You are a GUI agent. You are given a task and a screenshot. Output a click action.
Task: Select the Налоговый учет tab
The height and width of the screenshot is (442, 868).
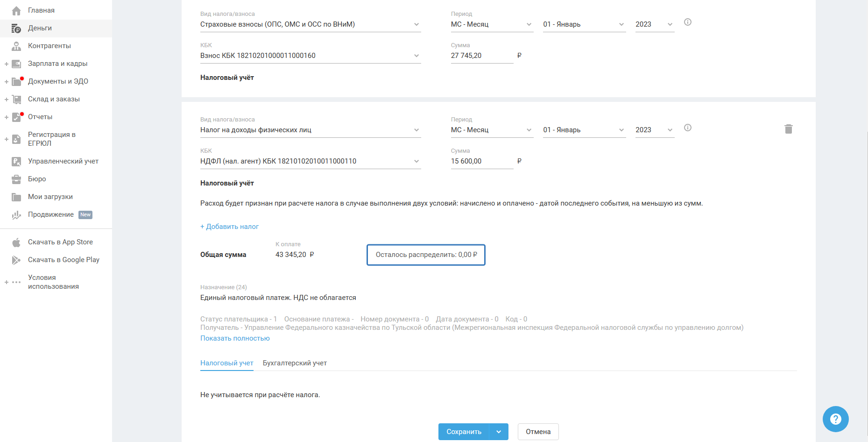pyautogui.click(x=226, y=363)
